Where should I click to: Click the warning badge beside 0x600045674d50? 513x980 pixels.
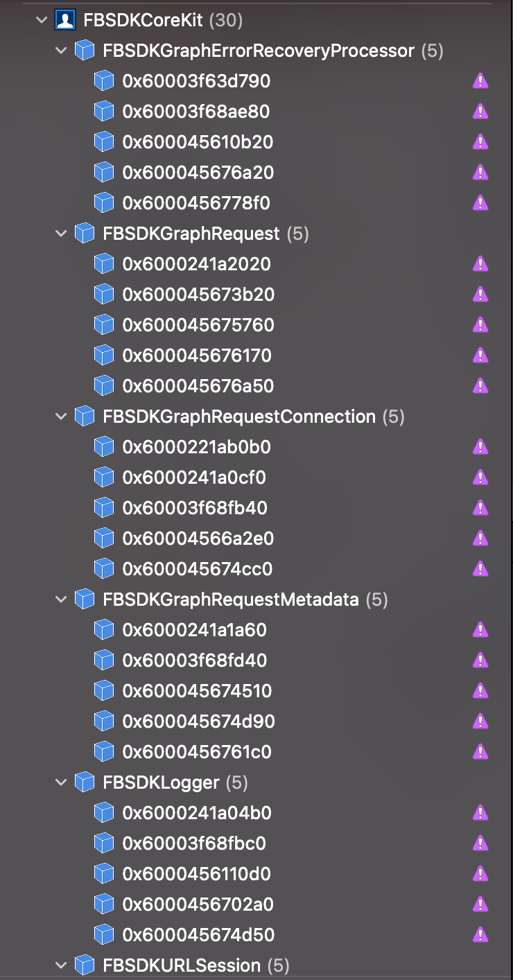[480, 934]
